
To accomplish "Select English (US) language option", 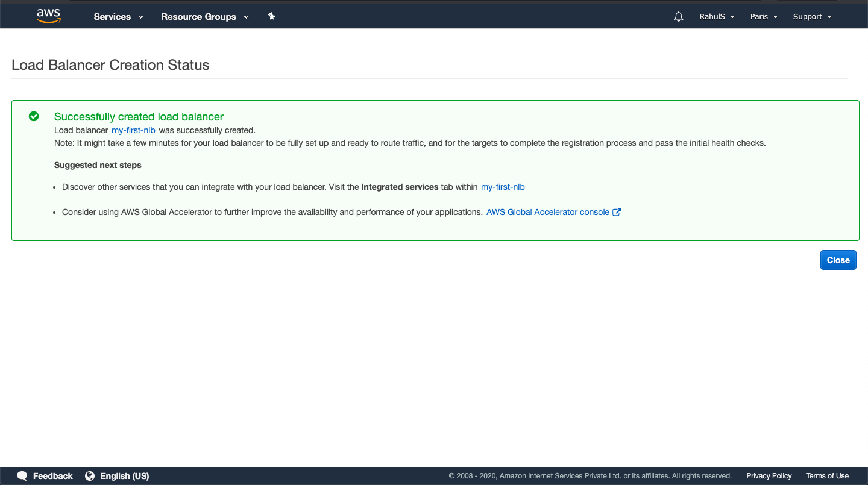I will [x=125, y=476].
